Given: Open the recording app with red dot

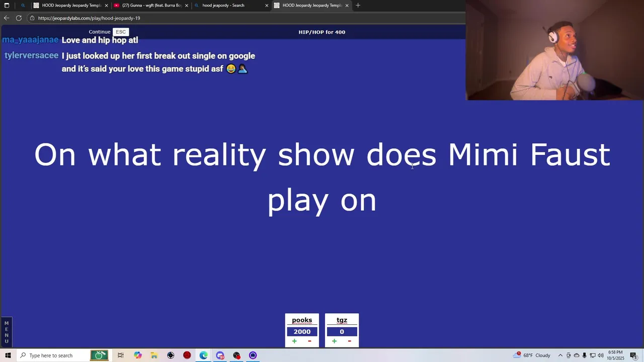Looking at the screenshot, I should click(x=236, y=355).
